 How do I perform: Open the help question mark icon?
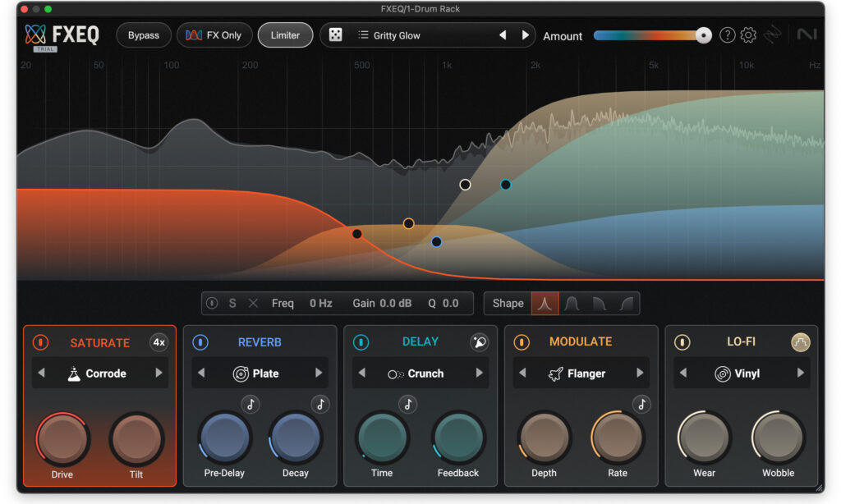coord(727,35)
